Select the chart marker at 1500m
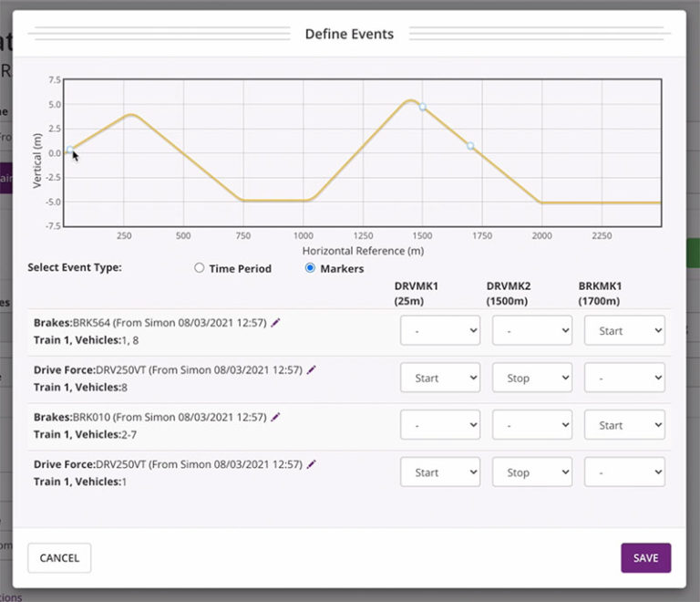The width and height of the screenshot is (700, 602). pos(423,107)
